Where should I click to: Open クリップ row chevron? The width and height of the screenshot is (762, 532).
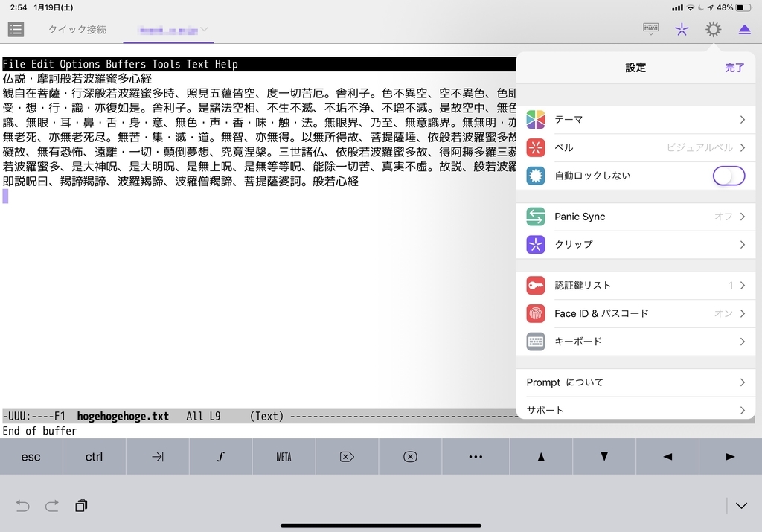click(x=742, y=244)
